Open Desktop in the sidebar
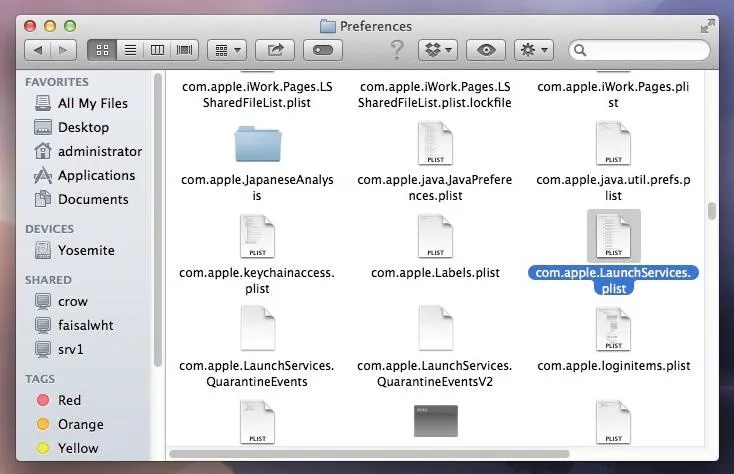 point(71,127)
